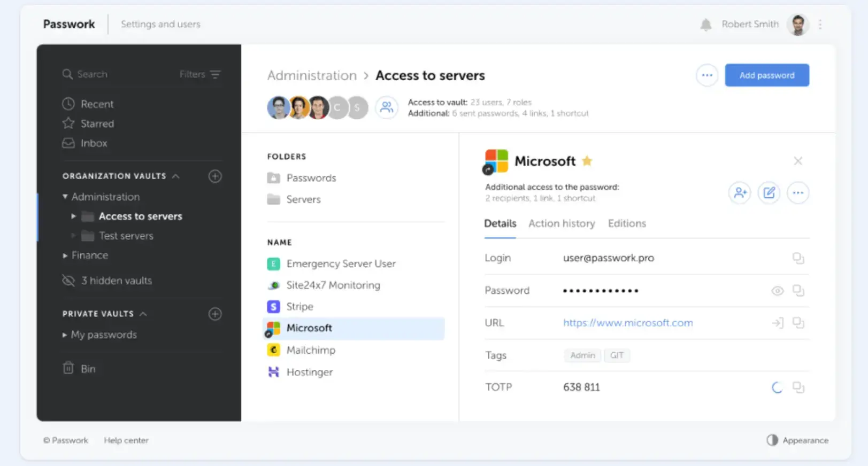Click the share password add-user icon
Screen dimensions: 868x466
740,193
